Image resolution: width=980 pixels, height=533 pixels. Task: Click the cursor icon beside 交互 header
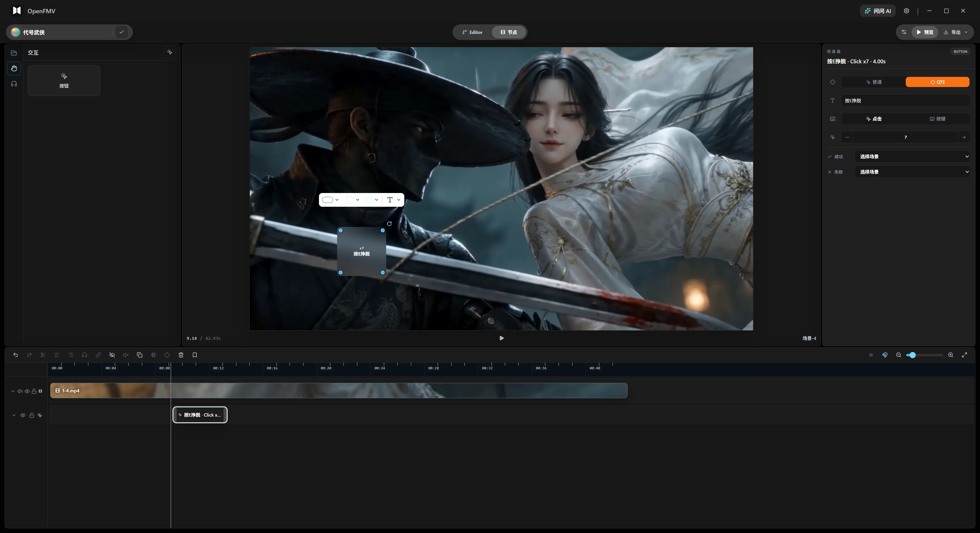click(x=170, y=52)
